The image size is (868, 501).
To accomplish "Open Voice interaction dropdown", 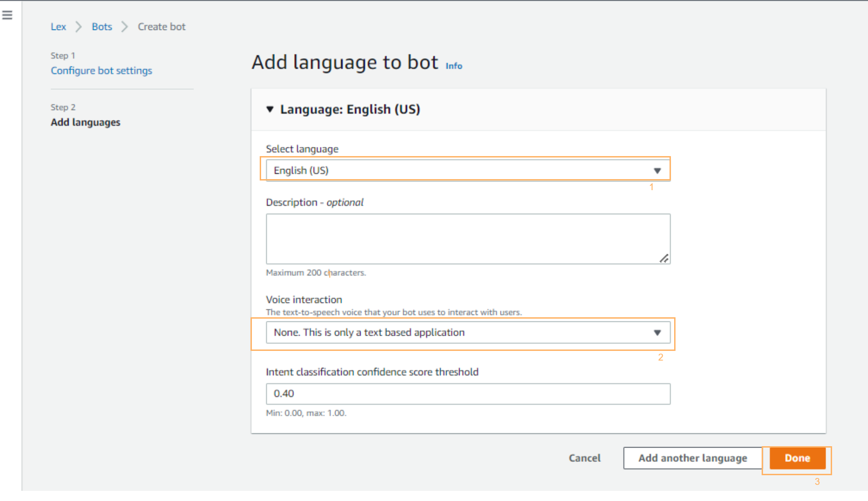I will click(468, 332).
